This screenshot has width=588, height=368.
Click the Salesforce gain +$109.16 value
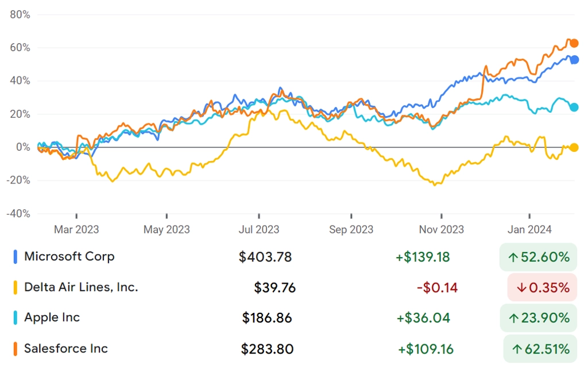pyautogui.click(x=425, y=349)
